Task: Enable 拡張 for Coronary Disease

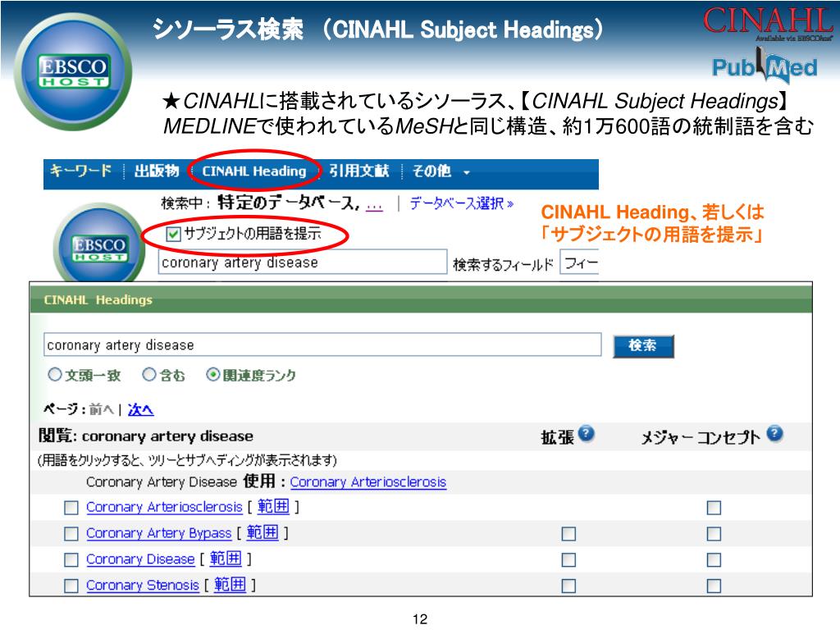Action: 569,559
